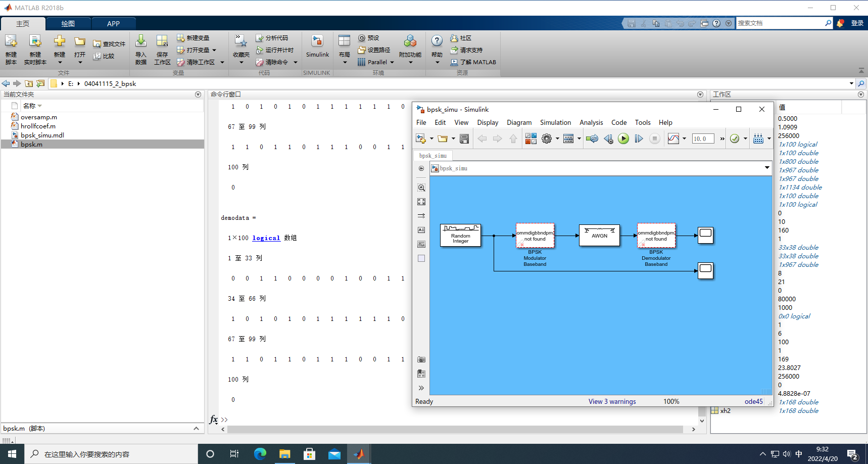Expand the Model Explorer dropdown arrow
Image resolution: width=868 pixels, height=464 pixels.
point(579,138)
